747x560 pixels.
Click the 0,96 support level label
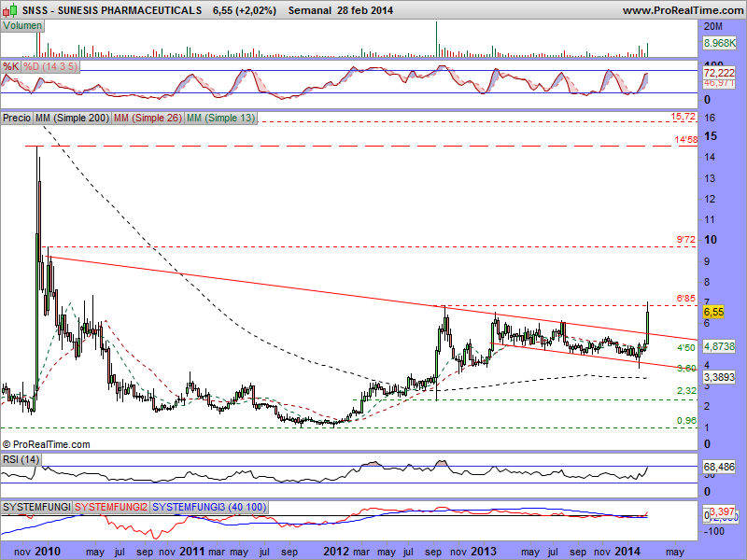(x=686, y=421)
